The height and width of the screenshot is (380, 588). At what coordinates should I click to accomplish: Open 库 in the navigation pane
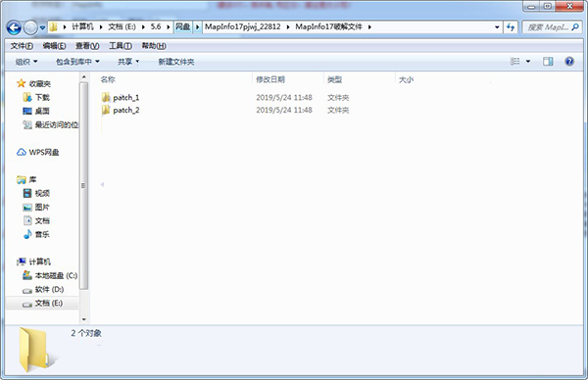[32, 179]
